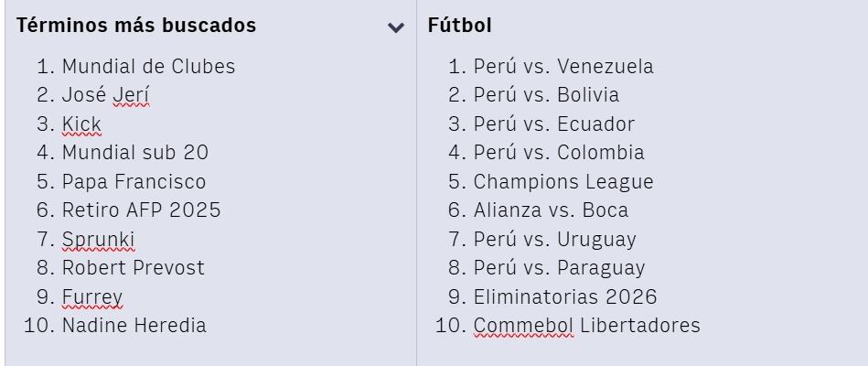Select the Nadine Heredia entry
Viewport: 868px width, 366px height.
[134, 326]
